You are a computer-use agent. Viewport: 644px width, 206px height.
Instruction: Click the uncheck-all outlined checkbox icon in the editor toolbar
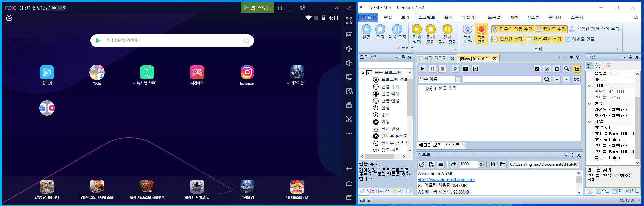(x=547, y=69)
